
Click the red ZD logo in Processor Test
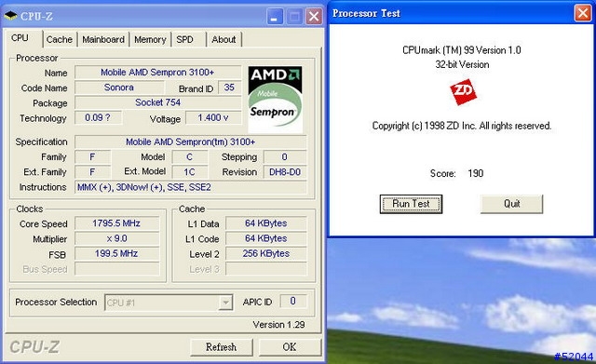tap(463, 91)
